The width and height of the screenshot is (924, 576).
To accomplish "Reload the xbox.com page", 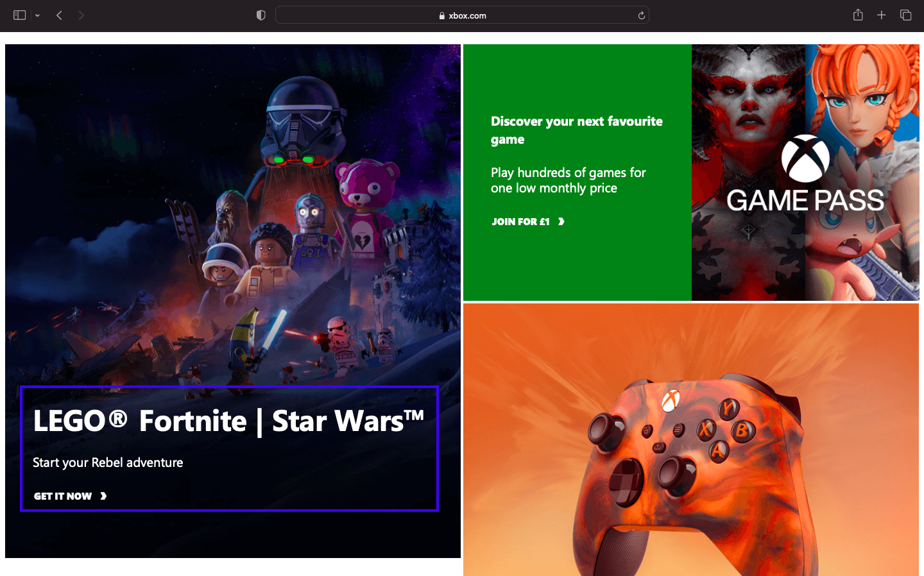I will pos(641,15).
